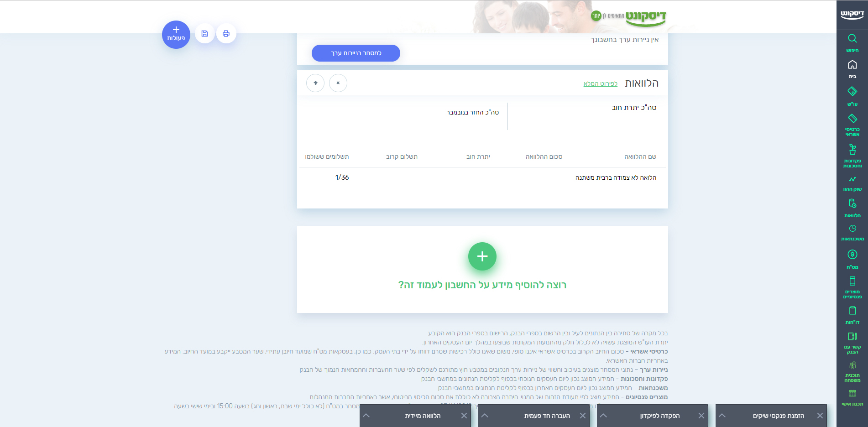Click 'רוצה להוסיף מידע על החשבון לעמוד זה?' text
This screenshot has width=868, height=427.
pyautogui.click(x=482, y=285)
